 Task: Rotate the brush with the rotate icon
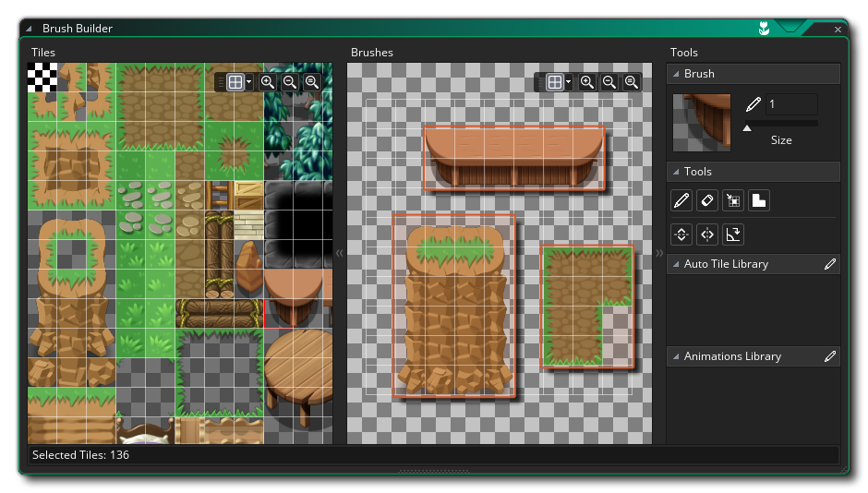pyautogui.click(x=732, y=234)
